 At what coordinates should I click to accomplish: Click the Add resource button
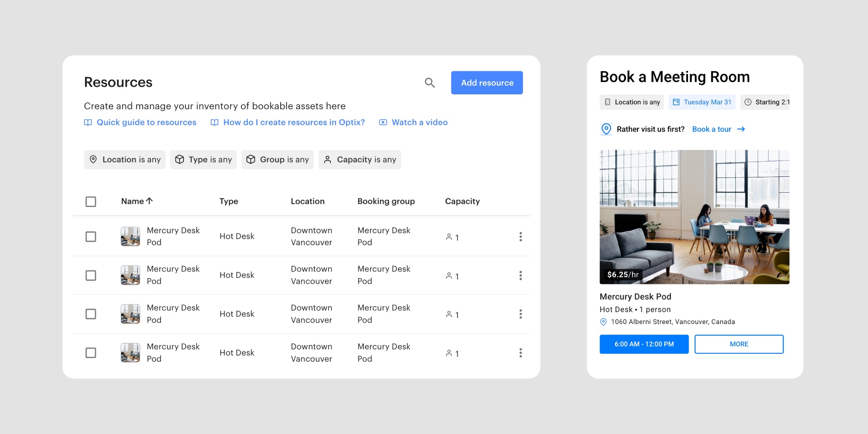pos(487,83)
